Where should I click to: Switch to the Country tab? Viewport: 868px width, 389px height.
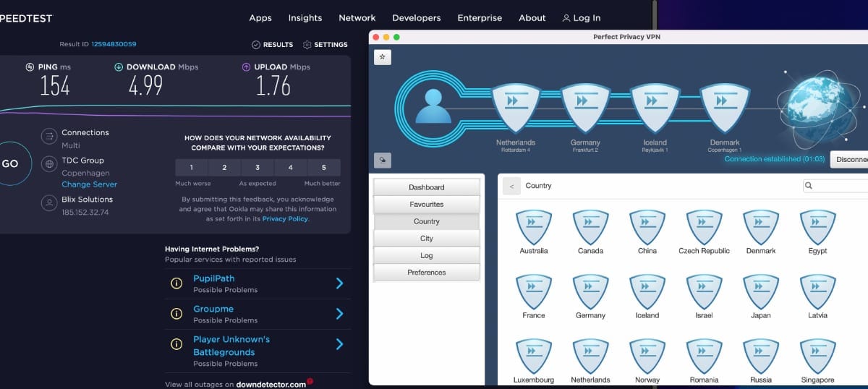(427, 221)
